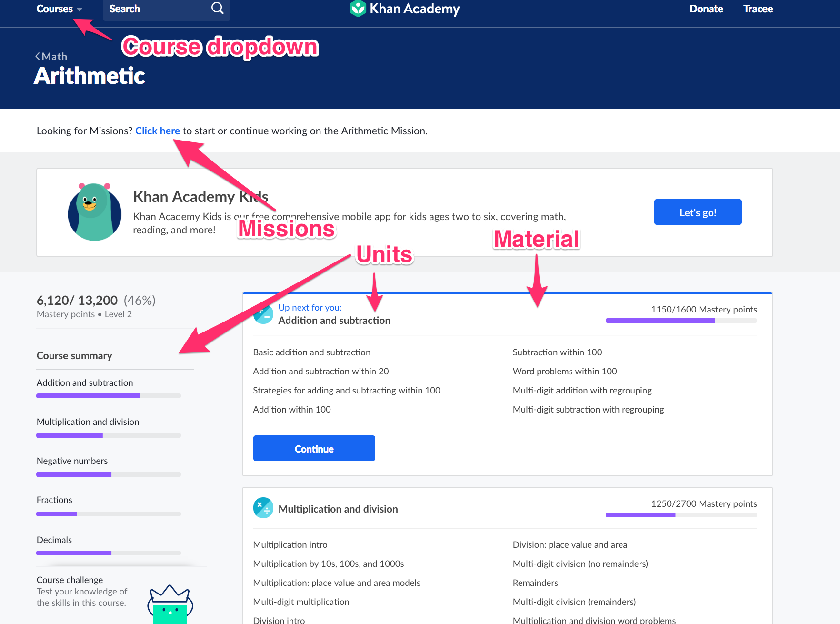840x624 pixels.
Task: Click the 6,120/ 13,200 mastery points total
Action: coord(77,300)
